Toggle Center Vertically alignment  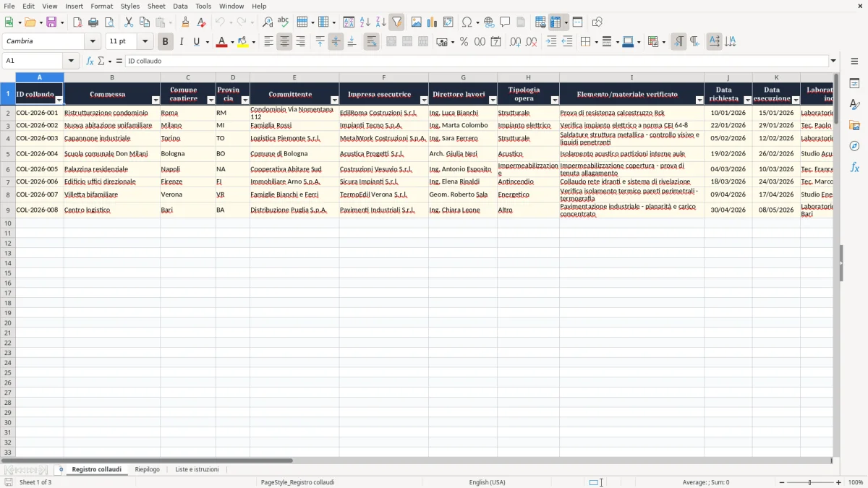pos(336,42)
